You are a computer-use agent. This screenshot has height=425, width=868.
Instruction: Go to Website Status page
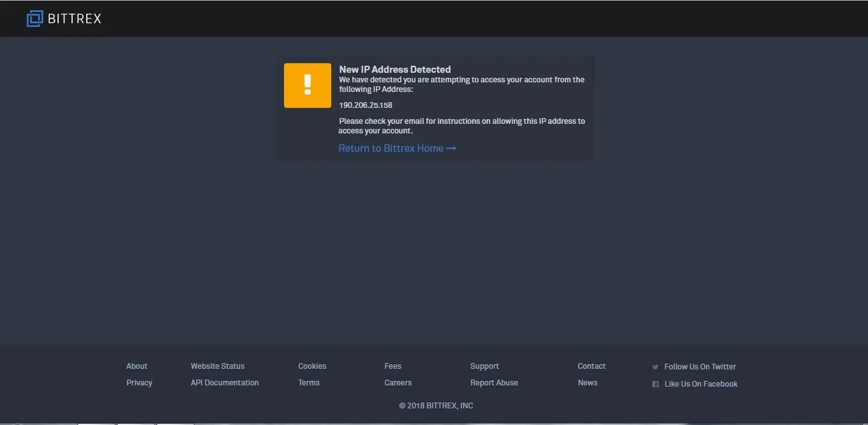(x=218, y=366)
